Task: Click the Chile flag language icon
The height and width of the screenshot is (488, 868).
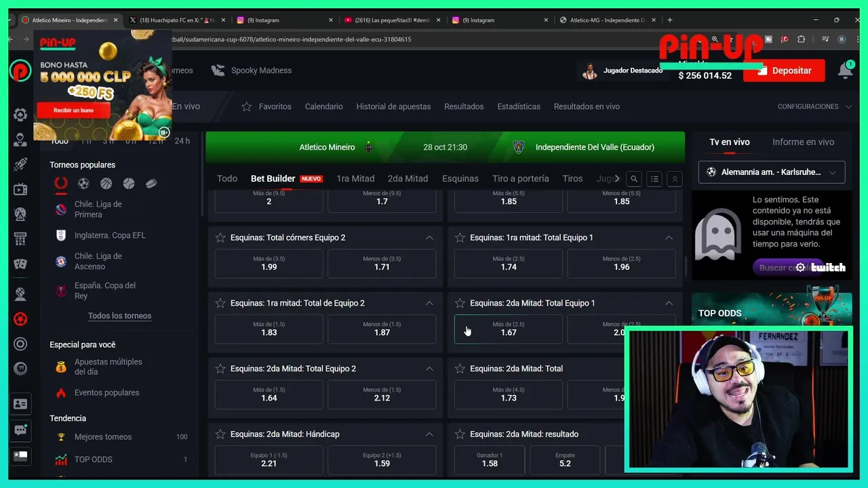Action: [x=20, y=455]
